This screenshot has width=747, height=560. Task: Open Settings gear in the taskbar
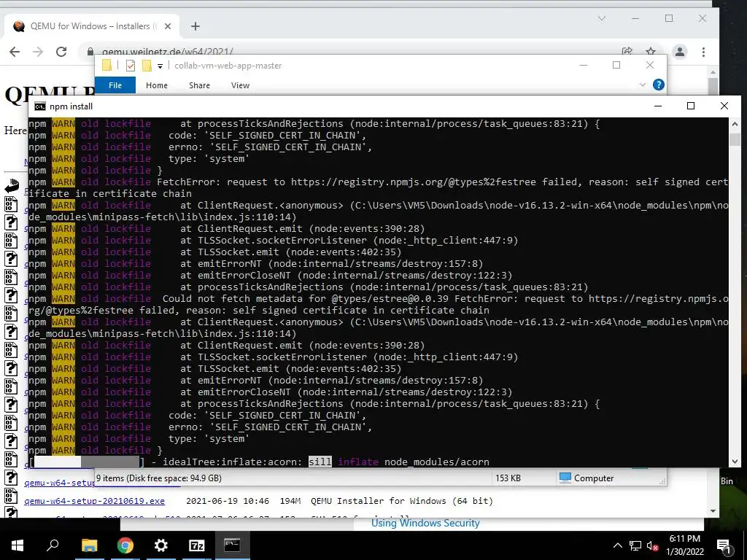[x=161, y=545]
